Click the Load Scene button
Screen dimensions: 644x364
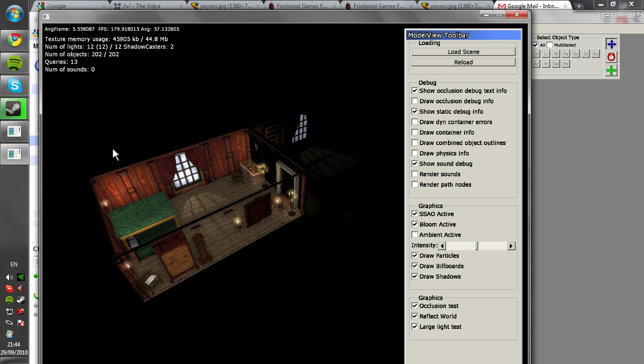pyautogui.click(x=463, y=52)
